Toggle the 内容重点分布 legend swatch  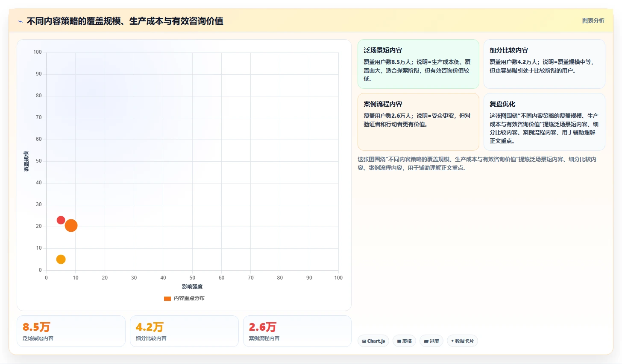coord(167,298)
